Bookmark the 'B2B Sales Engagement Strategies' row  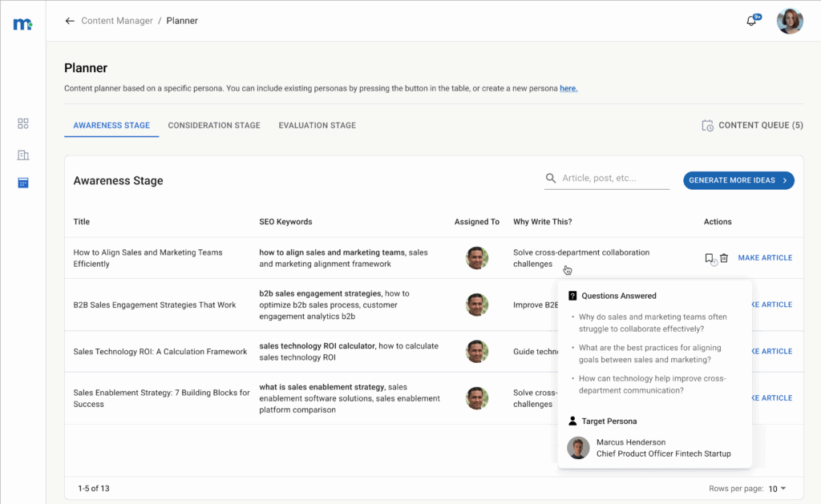point(709,304)
